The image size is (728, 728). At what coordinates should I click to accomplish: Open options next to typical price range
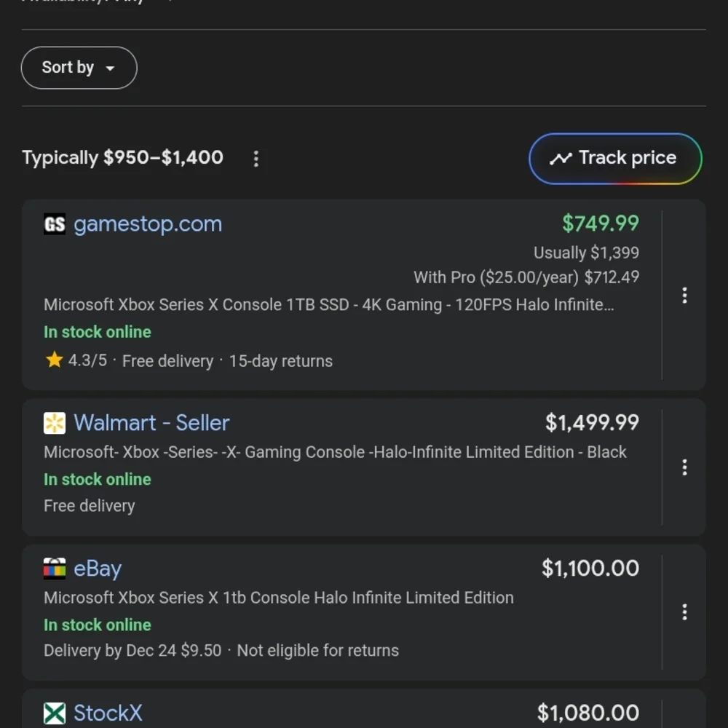256,159
